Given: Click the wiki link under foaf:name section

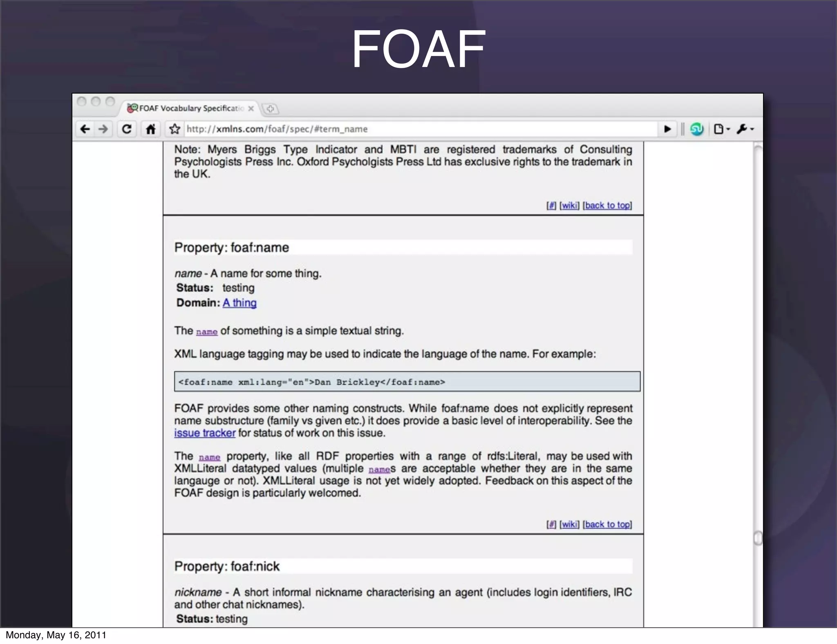Looking at the screenshot, I should click(x=569, y=524).
